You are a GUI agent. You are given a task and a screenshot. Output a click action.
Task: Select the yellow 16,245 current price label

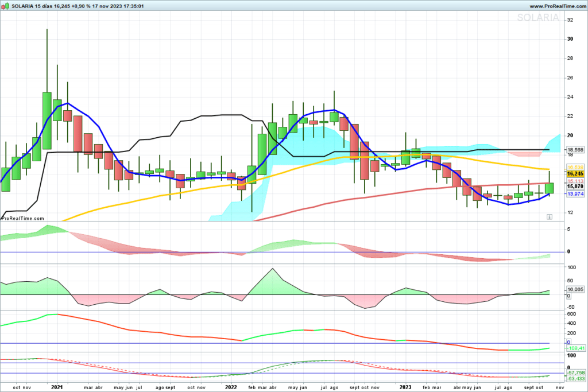coord(575,173)
